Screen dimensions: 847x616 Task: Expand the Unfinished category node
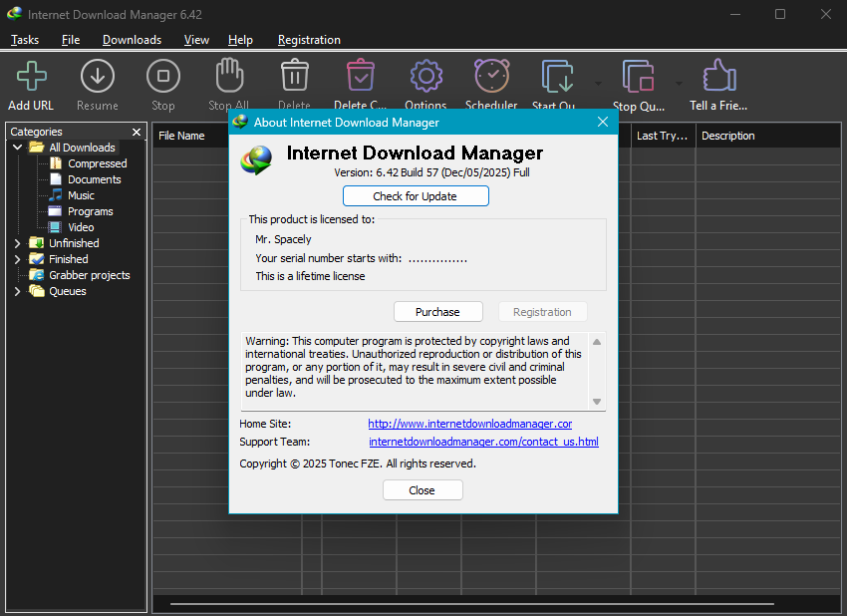coord(17,243)
